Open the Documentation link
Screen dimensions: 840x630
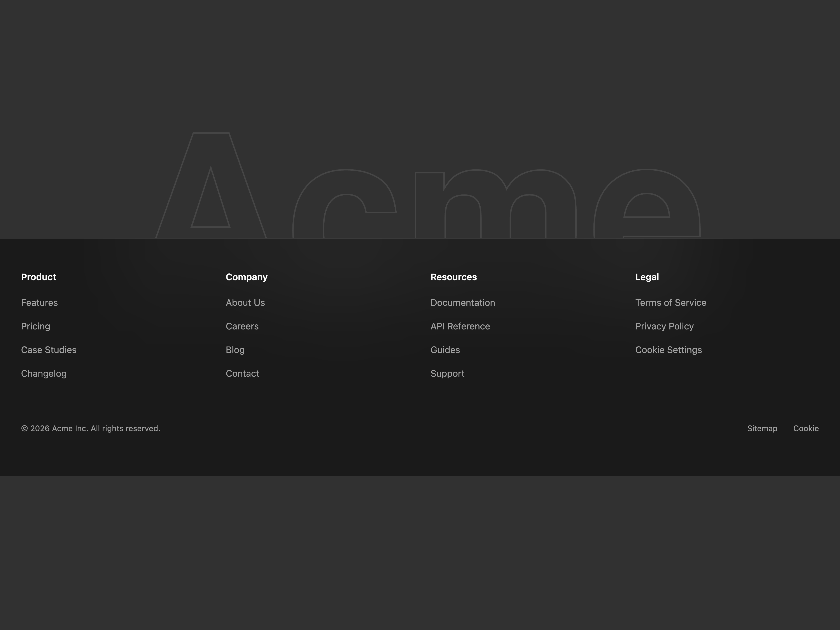(463, 303)
